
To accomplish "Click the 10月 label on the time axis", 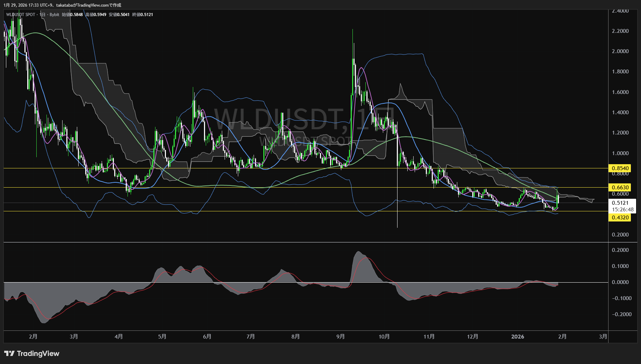I will pyautogui.click(x=384, y=337).
